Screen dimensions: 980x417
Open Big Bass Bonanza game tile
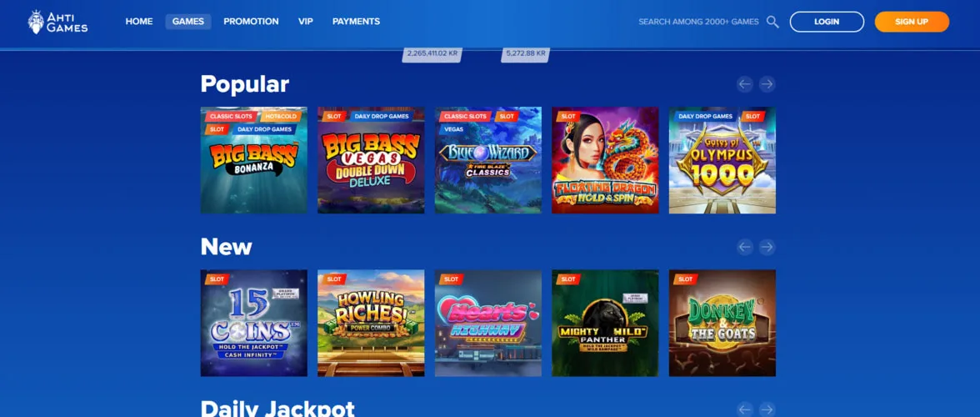point(253,160)
